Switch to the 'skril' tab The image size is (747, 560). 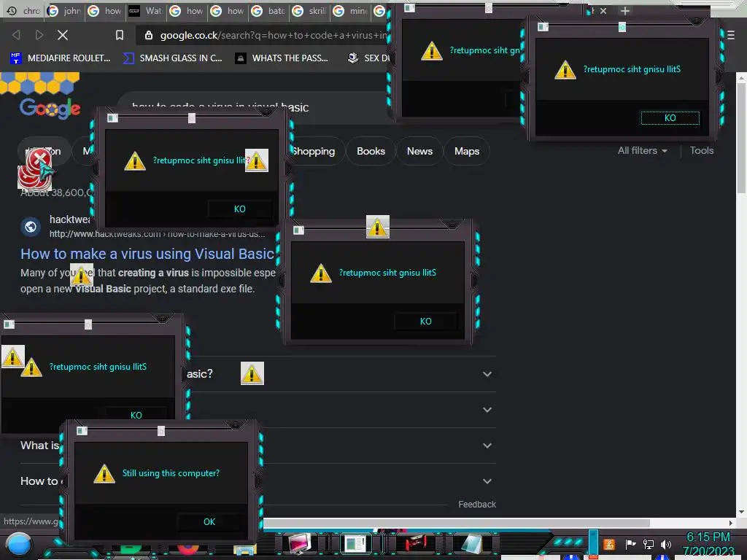(x=310, y=10)
